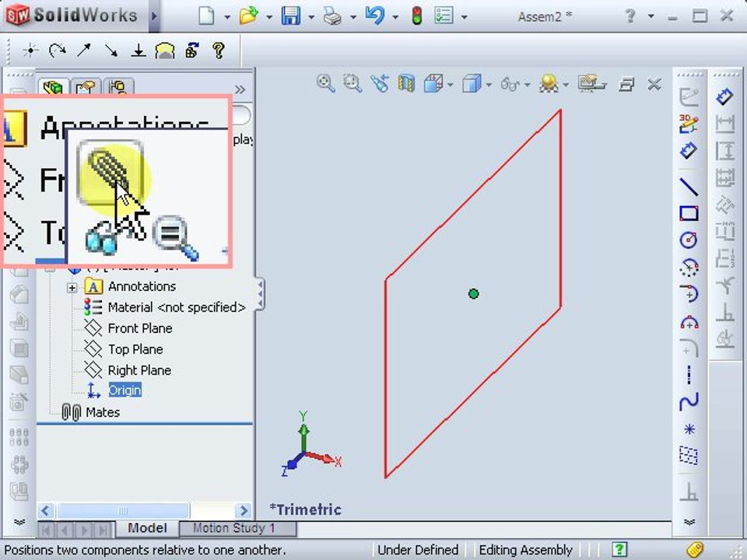This screenshot has width=747, height=560.
Task: Print the document with the printer icon
Action: (x=332, y=16)
